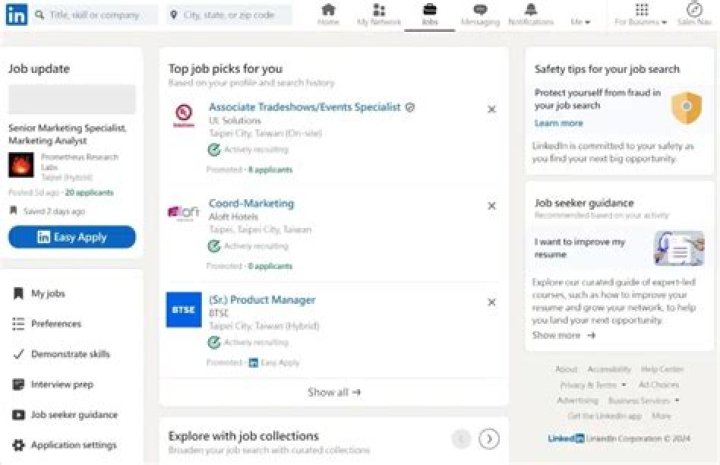The image size is (720, 465).
Task: Click the Easy Apply button
Action: coord(72,237)
